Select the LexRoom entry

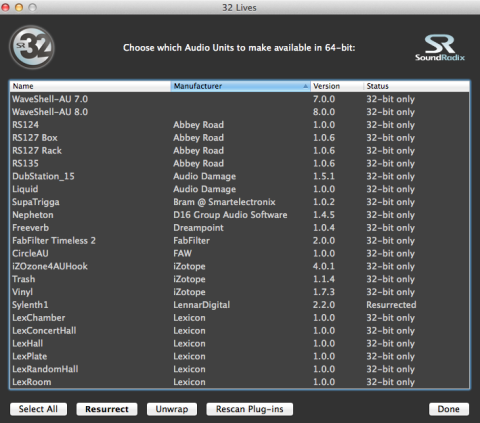click(x=240, y=382)
